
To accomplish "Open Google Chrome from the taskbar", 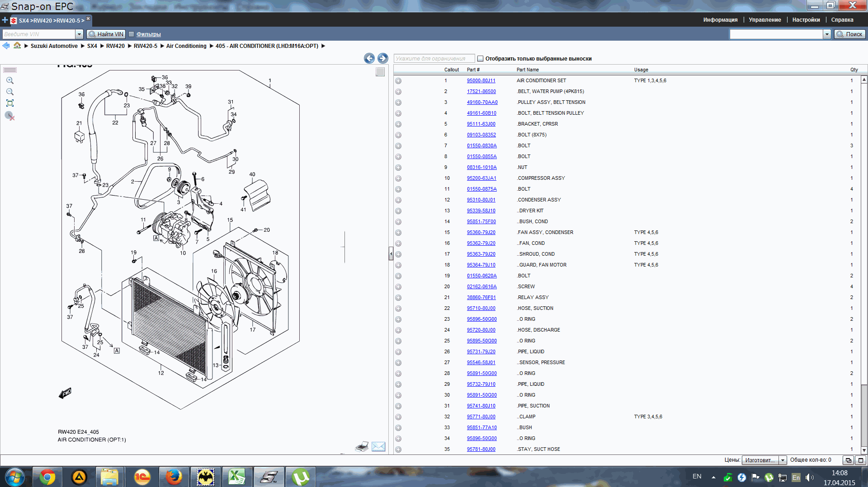I will [x=47, y=477].
